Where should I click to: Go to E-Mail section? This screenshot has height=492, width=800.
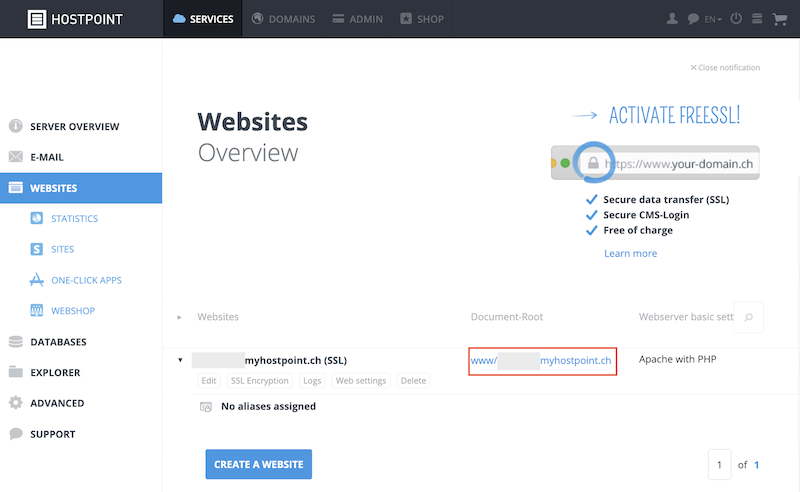pyautogui.click(x=47, y=157)
